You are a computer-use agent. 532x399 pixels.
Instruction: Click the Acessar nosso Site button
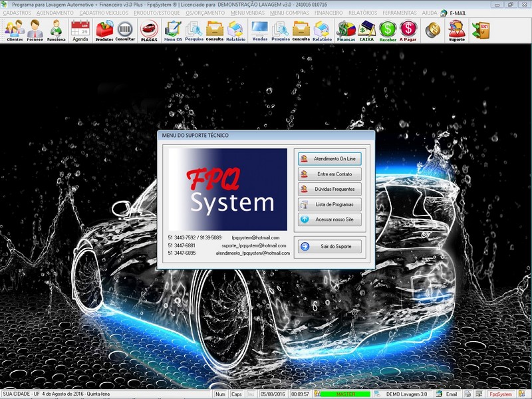(x=329, y=219)
